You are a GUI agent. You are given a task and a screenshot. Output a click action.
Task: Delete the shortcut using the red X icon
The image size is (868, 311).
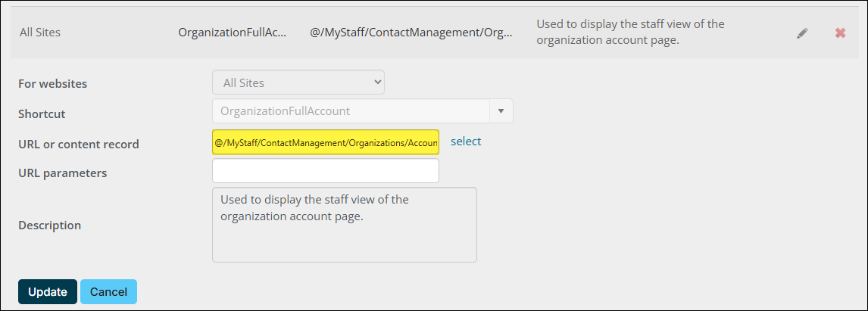click(840, 33)
